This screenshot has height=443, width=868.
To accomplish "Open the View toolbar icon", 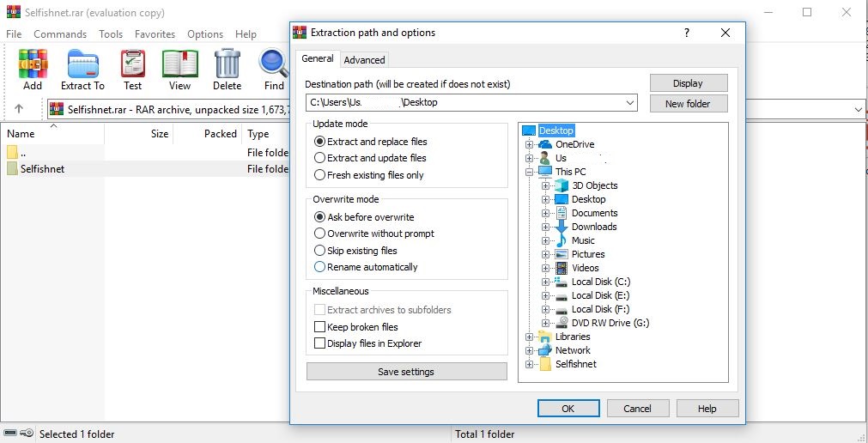I will (179, 64).
